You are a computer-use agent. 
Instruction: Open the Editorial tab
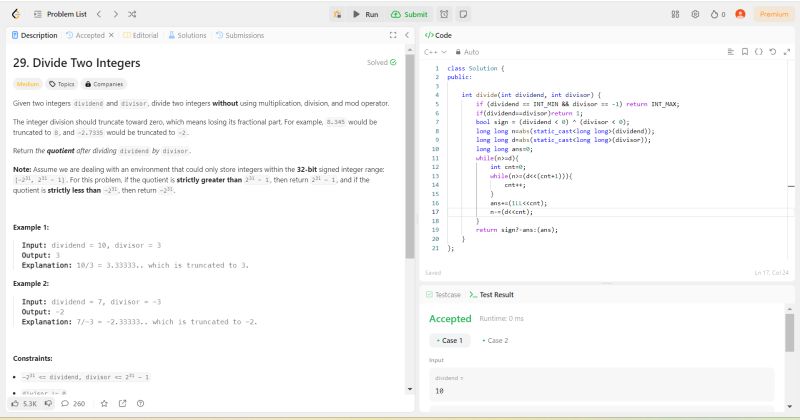pyautogui.click(x=141, y=35)
